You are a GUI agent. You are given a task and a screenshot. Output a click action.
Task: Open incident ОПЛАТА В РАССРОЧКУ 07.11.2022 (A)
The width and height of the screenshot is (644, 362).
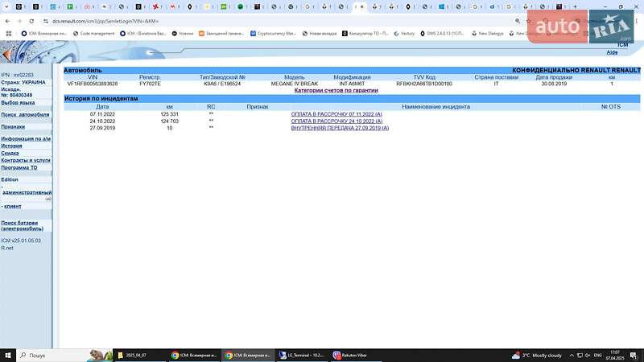click(336, 114)
